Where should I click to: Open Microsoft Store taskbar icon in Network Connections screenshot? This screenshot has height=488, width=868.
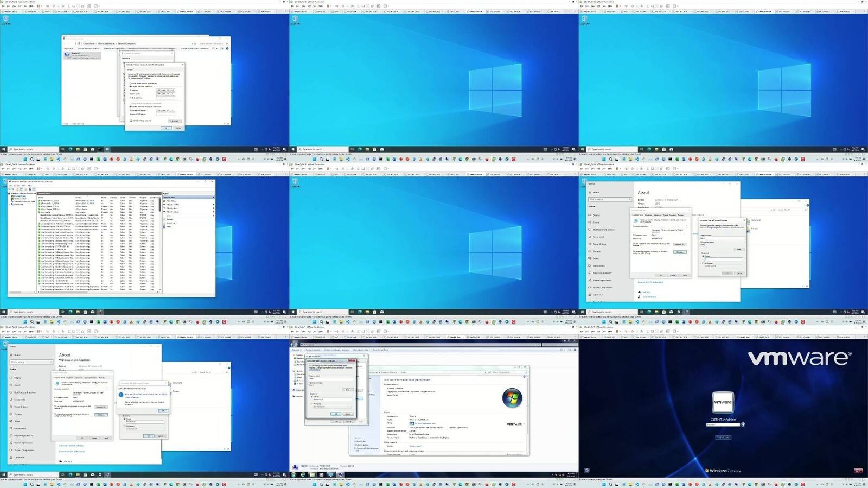85,149
